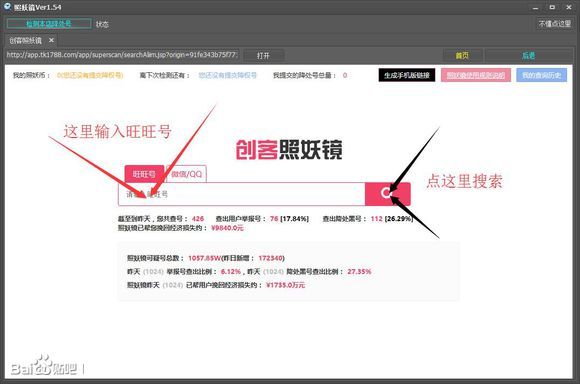The image size is (580, 384).
Task: Select the 旺旺号 search tab
Action: click(x=144, y=174)
